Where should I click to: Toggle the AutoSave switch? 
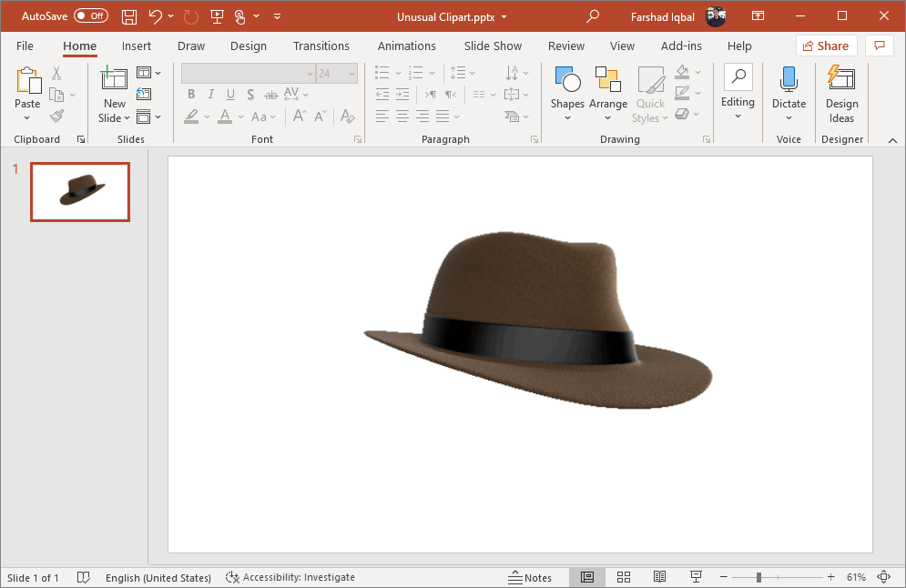point(90,16)
